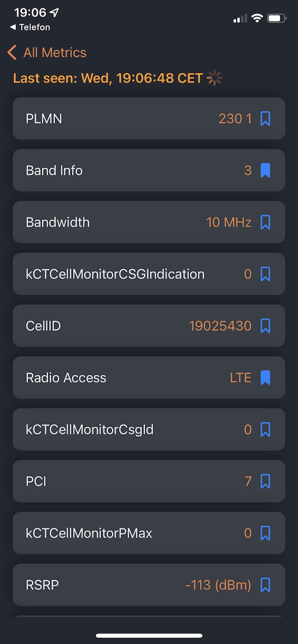Screen dimensions: 298x644
Task: Remove bookmark from Band Info
Action: coord(266,170)
